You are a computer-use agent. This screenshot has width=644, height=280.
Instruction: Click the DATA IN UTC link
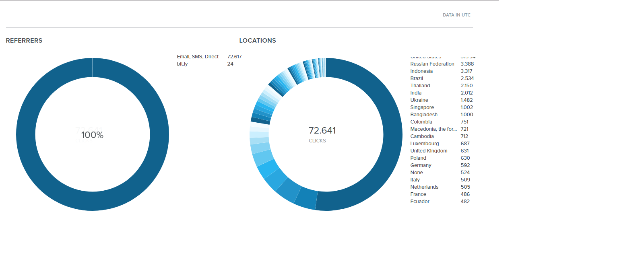pyautogui.click(x=456, y=15)
